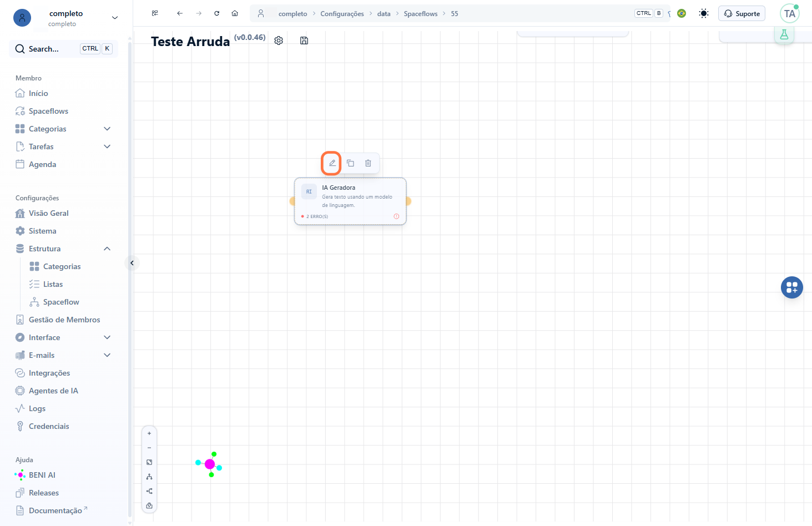Select the IA Geradora node card
Image resolution: width=812 pixels, height=526 pixels.
point(350,201)
